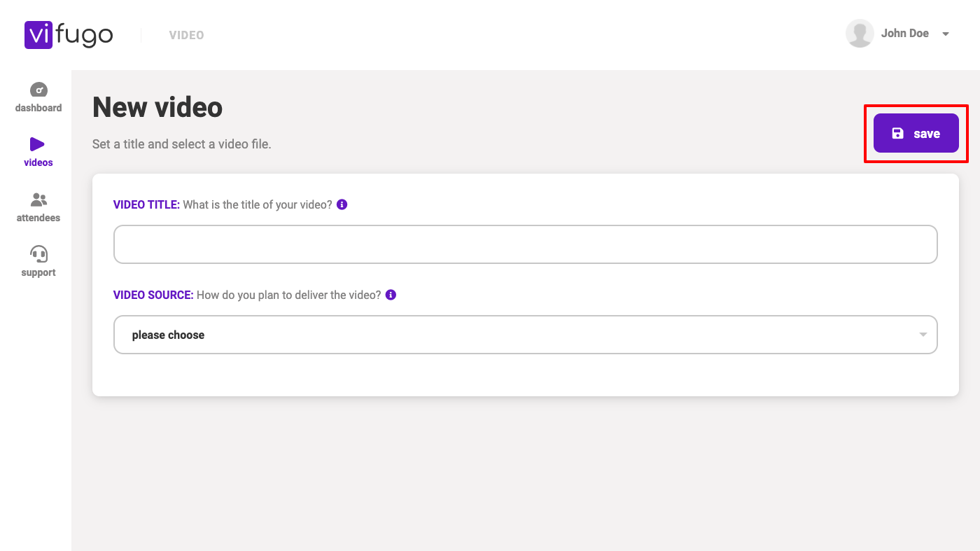980x551 pixels.
Task: Focus the video title input field
Action: 525,244
